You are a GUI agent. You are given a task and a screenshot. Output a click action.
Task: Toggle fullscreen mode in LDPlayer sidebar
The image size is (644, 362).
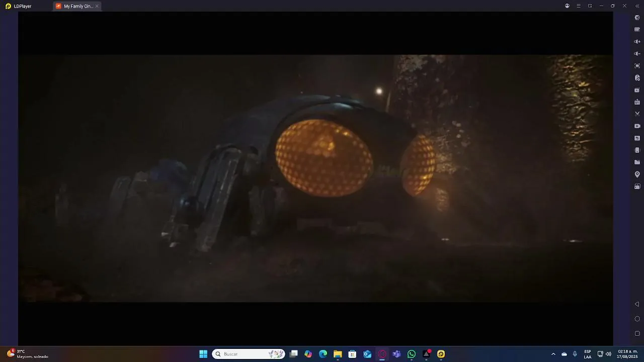click(637, 66)
